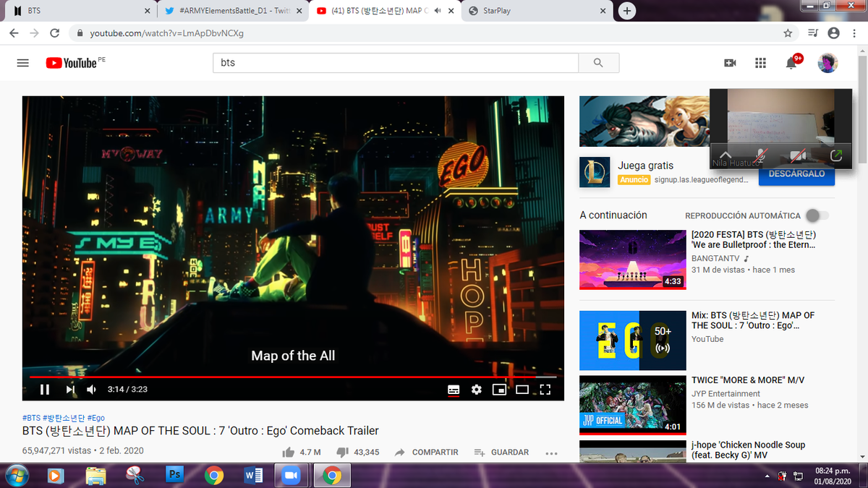Click the GUARDAR save button
Screen dimensions: 868x488
(x=501, y=452)
